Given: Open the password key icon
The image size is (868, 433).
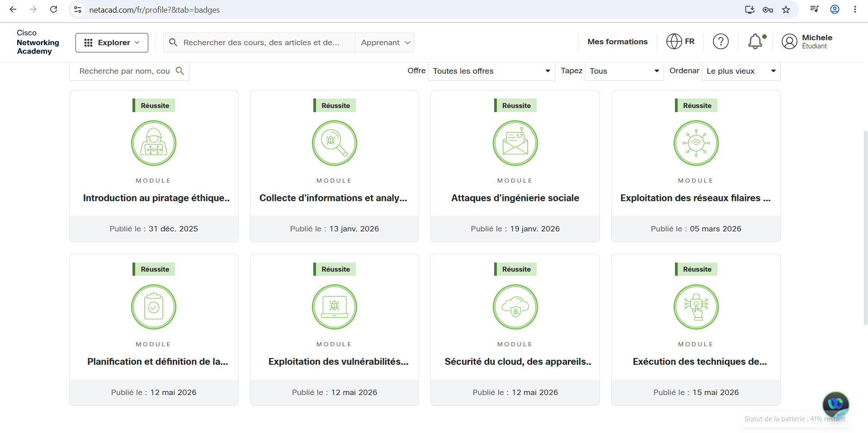Looking at the screenshot, I should 768,9.
